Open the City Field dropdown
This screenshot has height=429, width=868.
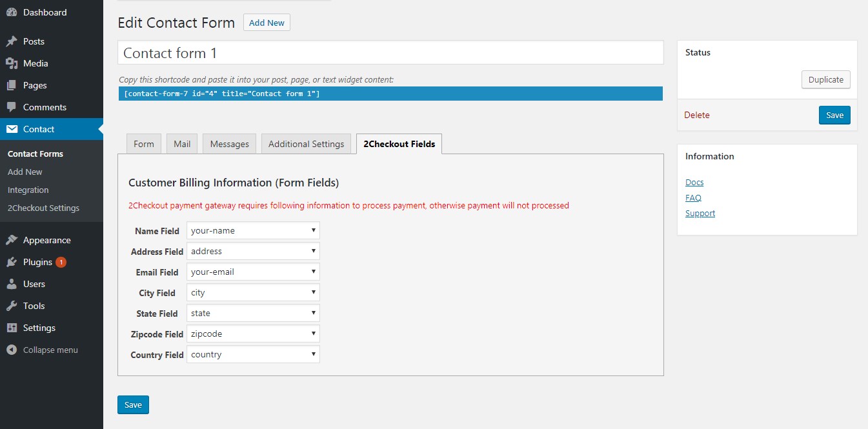coord(253,292)
